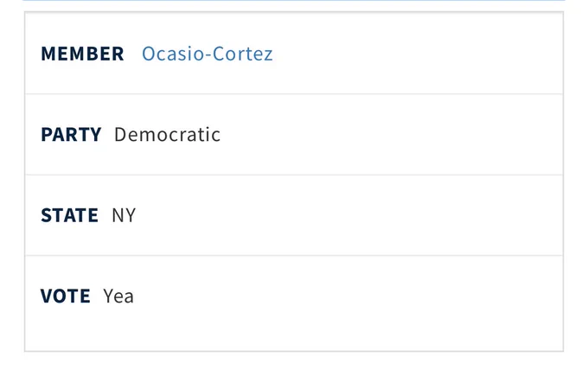Click the PARTY field label
588x376 pixels.
[71, 134]
